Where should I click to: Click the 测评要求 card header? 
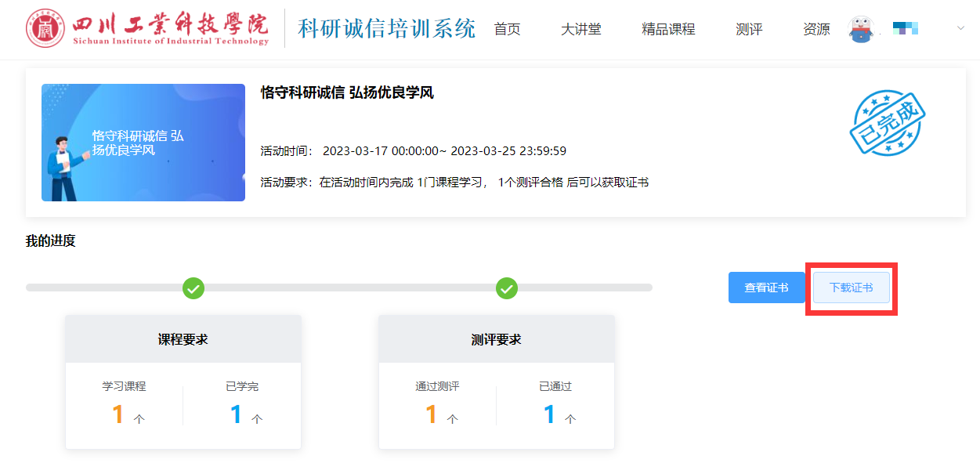pyautogui.click(x=497, y=339)
